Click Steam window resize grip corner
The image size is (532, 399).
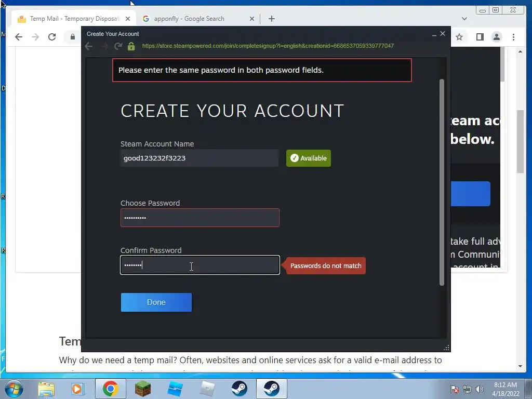coord(446,348)
